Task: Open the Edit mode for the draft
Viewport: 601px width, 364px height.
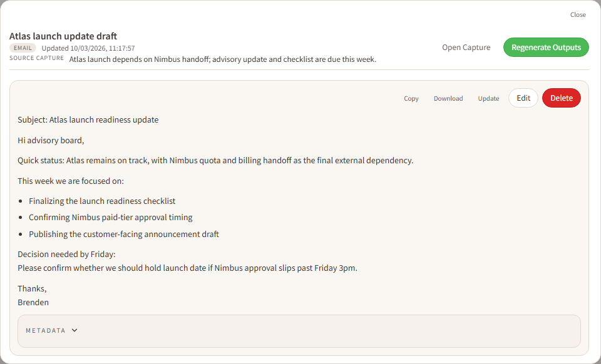Action: pyautogui.click(x=523, y=98)
